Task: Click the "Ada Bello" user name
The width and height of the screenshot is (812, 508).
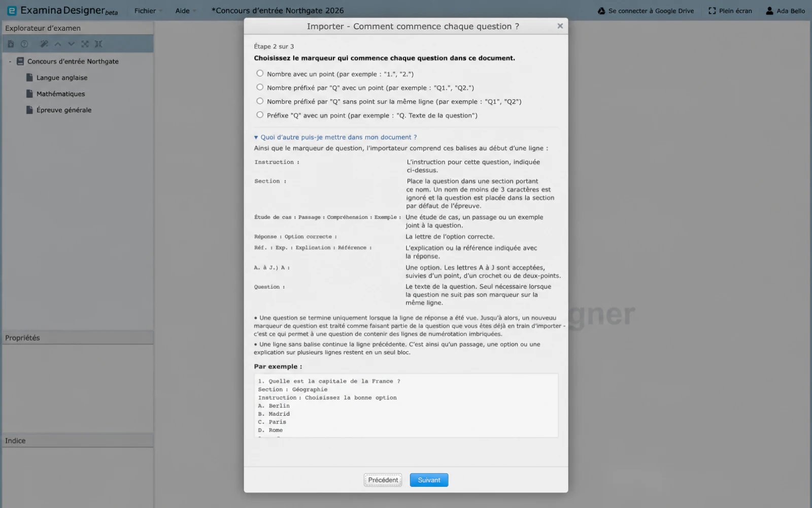Action: point(791,11)
